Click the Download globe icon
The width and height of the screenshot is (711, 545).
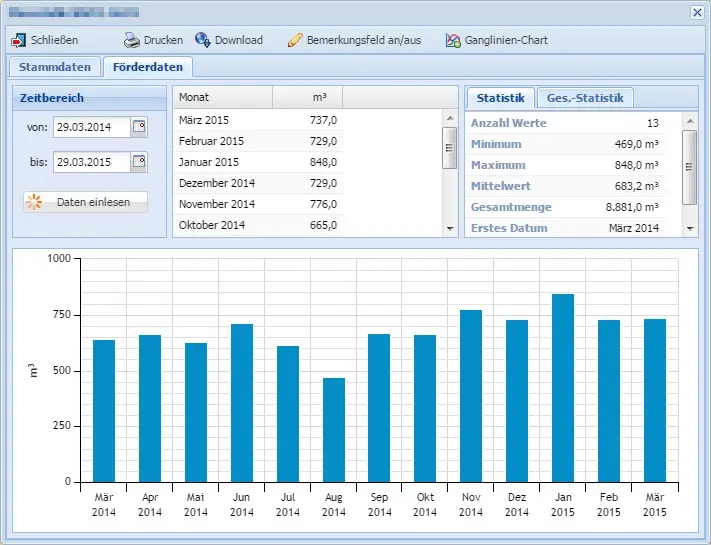[x=203, y=40]
